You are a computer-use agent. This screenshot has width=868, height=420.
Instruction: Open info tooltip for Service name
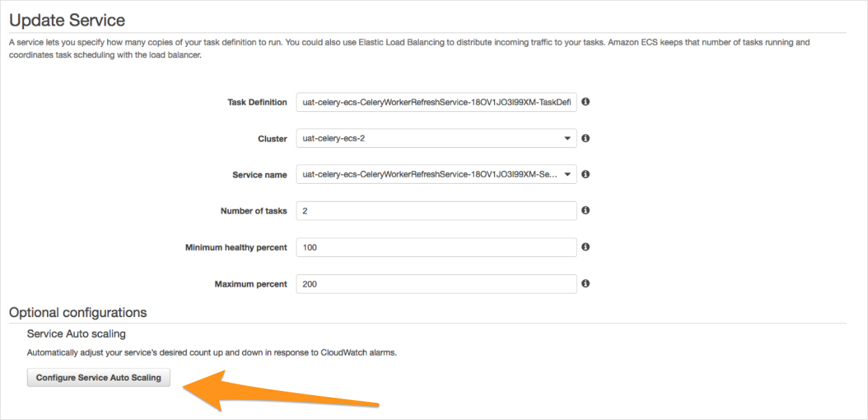click(x=585, y=174)
